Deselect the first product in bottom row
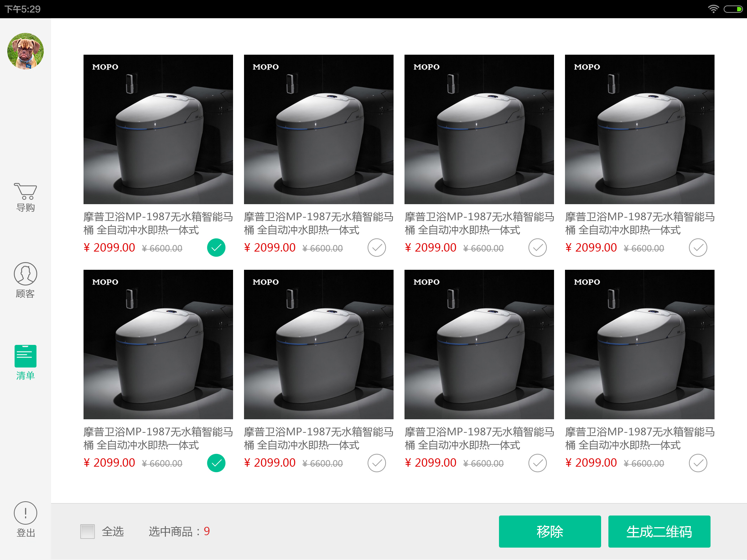This screenshot has width=747, height=560. point(216,463)
